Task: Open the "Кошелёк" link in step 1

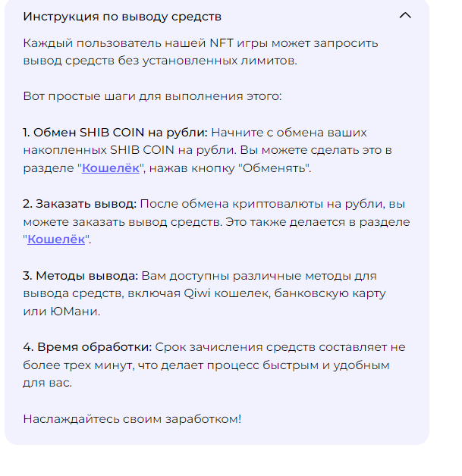Action: [x=111, y=168]
